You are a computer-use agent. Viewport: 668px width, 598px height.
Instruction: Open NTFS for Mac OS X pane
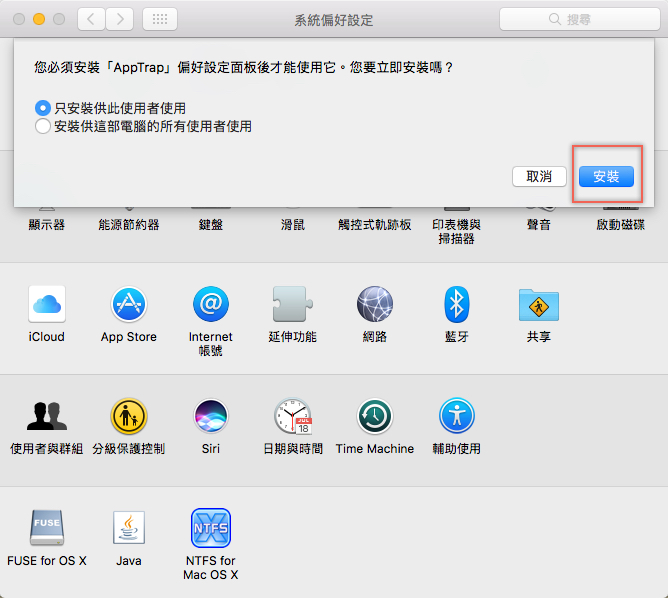point(211,528)
